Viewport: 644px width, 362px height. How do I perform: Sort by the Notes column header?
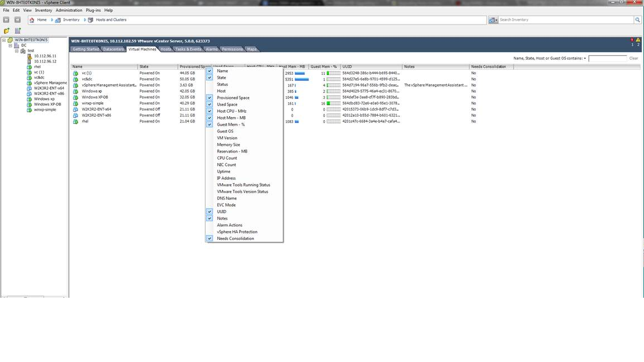click(x=436, y=66)
